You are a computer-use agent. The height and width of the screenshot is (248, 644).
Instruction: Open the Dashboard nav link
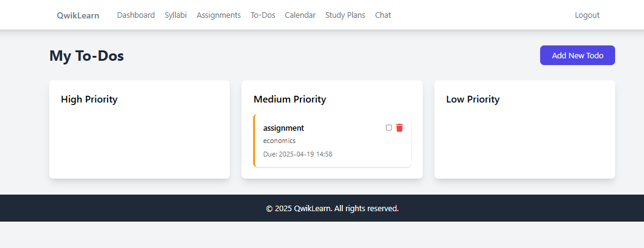click(136, 15)
